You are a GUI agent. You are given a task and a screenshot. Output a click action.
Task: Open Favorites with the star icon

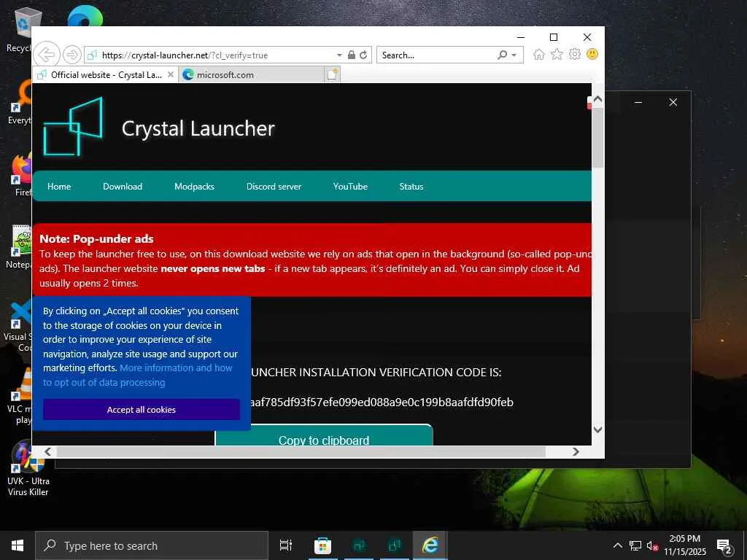click(557, 54)
